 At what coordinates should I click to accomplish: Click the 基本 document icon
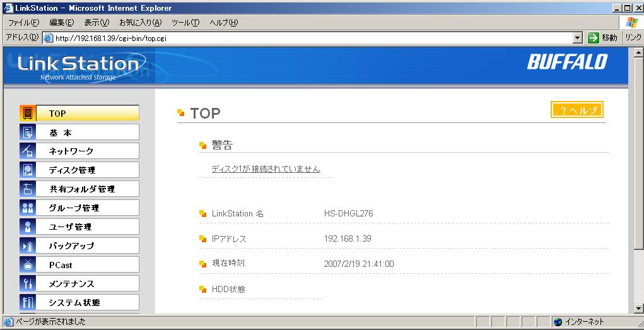28,133
